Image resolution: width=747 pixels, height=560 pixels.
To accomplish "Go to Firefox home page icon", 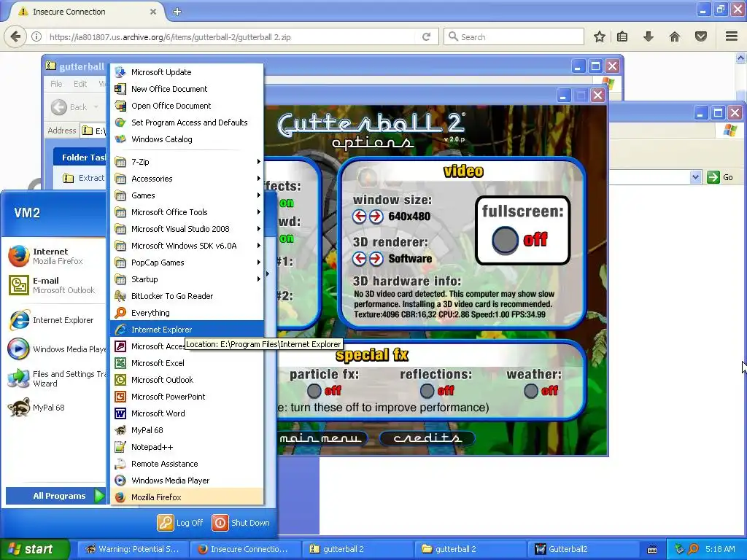I will [675, 36].
